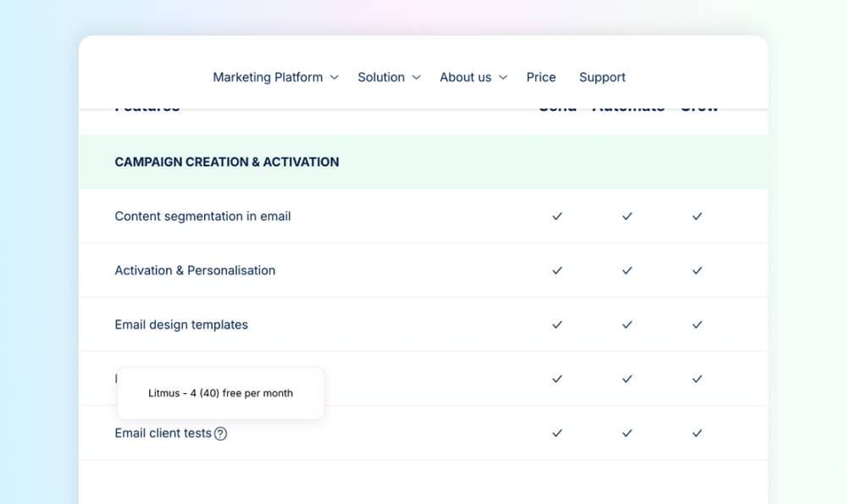Select the Price menu item
Image resolution: width=847 pixels, height=504 pixels.
click(541, 77)
